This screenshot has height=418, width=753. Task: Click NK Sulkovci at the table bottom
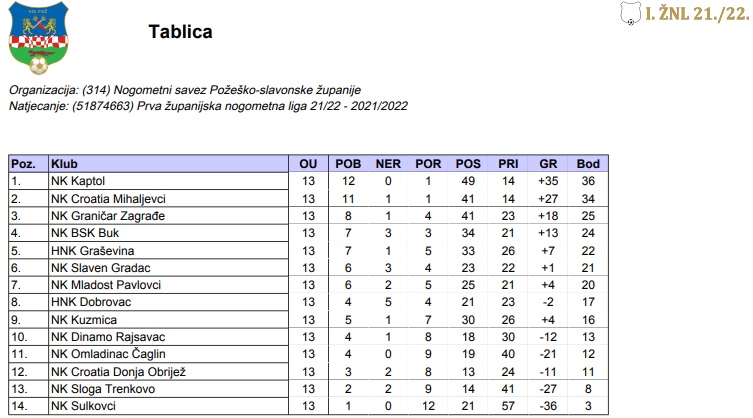click(86, 406)
